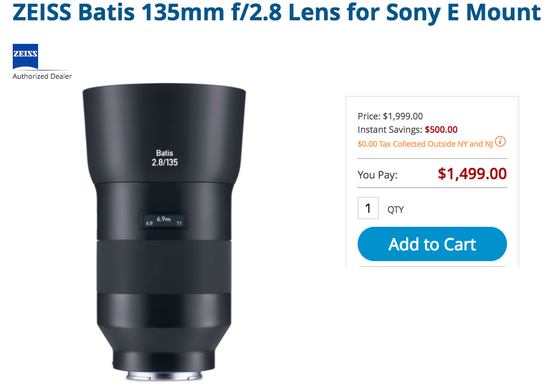Click the Instant Savings label

[389, 130]
